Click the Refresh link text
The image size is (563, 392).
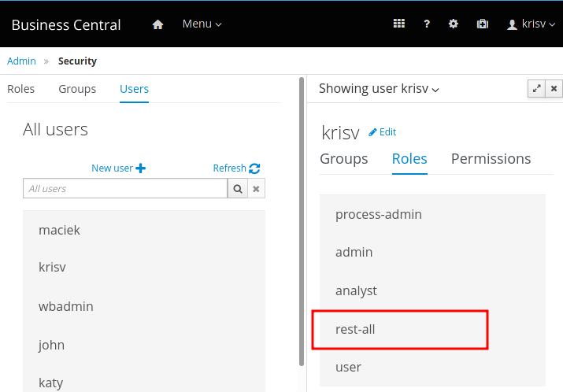229,168
